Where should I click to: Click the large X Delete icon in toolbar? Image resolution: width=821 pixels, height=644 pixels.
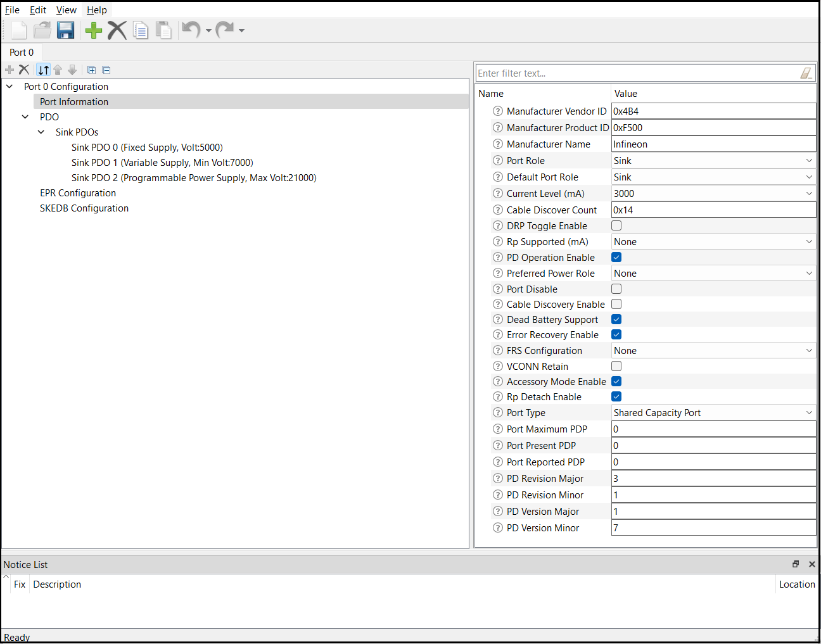[117, 30]
